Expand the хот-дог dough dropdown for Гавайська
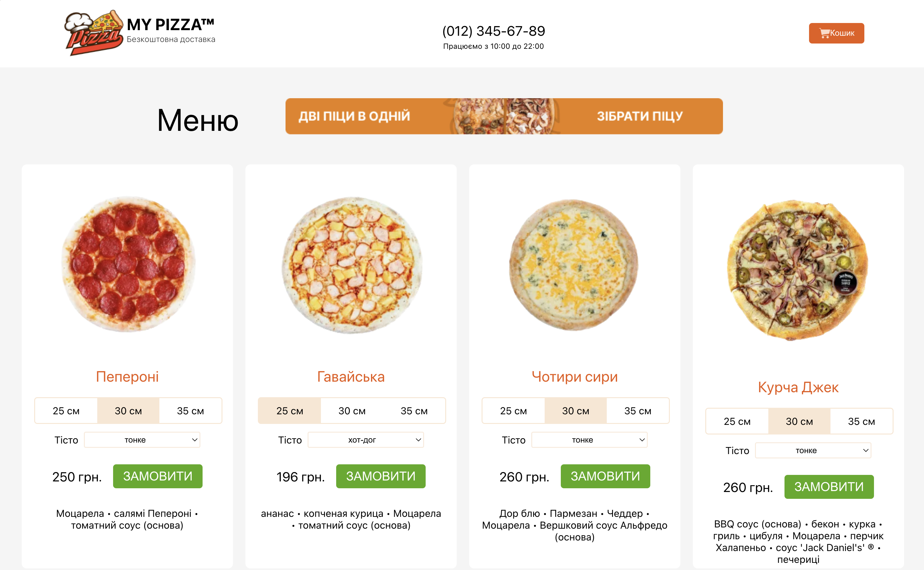924x570 pixels. point(366,440)
